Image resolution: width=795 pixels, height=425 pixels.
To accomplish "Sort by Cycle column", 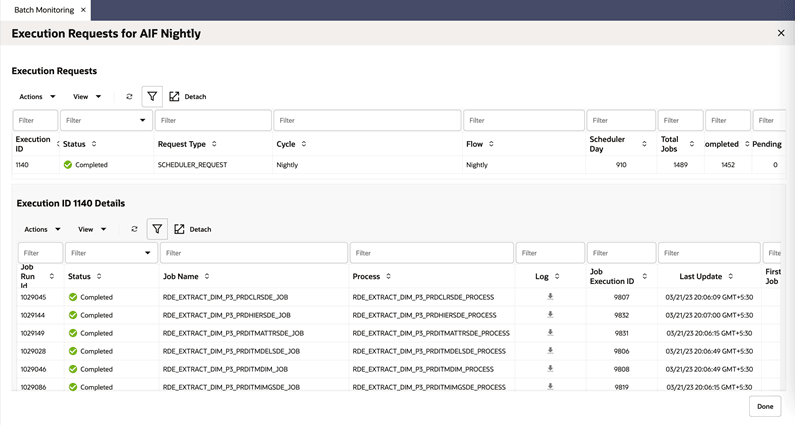I will (304, 144).
